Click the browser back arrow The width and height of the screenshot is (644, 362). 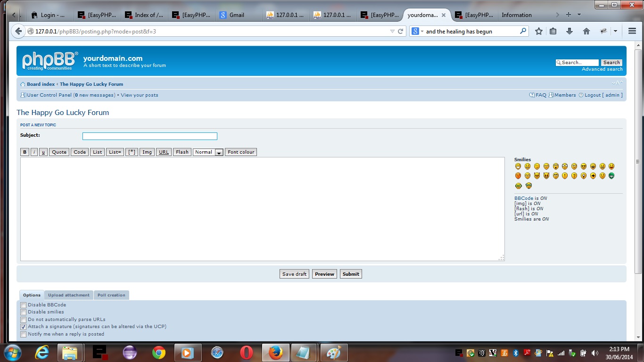coord(18,31)
